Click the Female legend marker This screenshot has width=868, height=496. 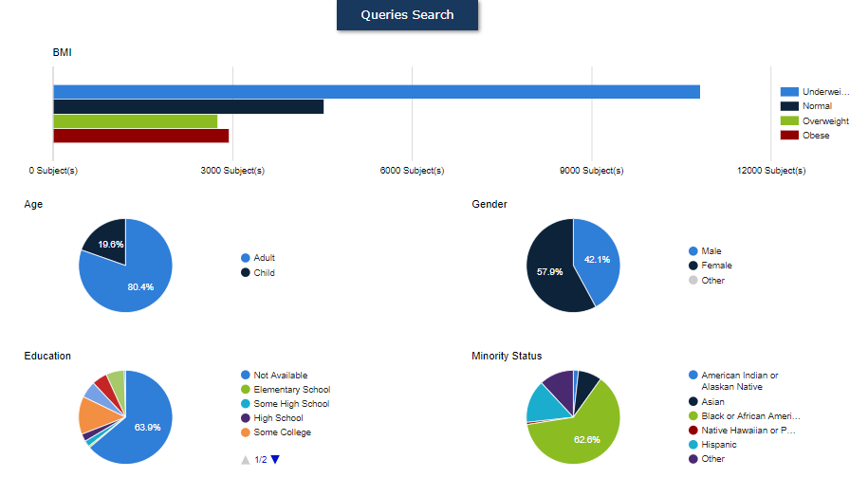click(x=693, y=266)
